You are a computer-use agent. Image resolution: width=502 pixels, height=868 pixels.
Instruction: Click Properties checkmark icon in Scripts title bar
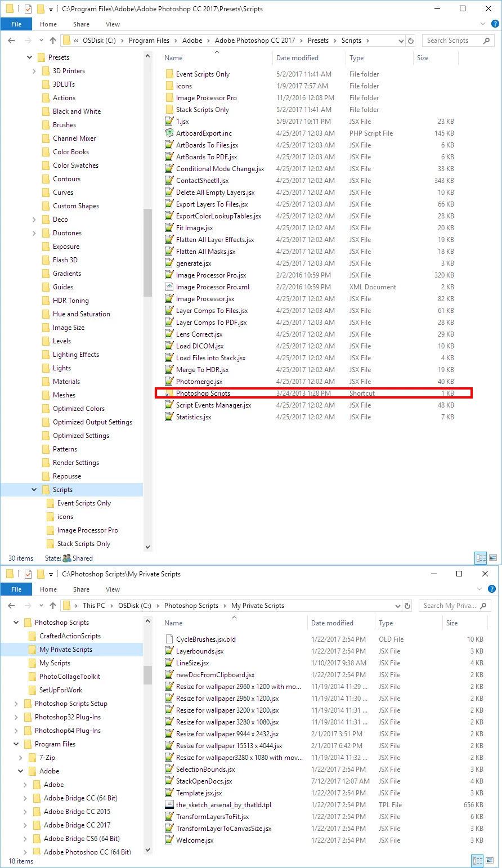pyautogui.click(x=28, y=9)
